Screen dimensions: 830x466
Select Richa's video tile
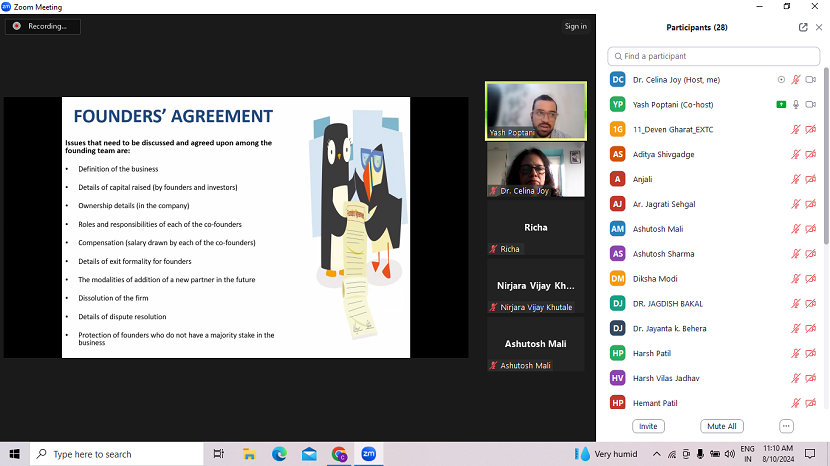click(x=536, y=228)
